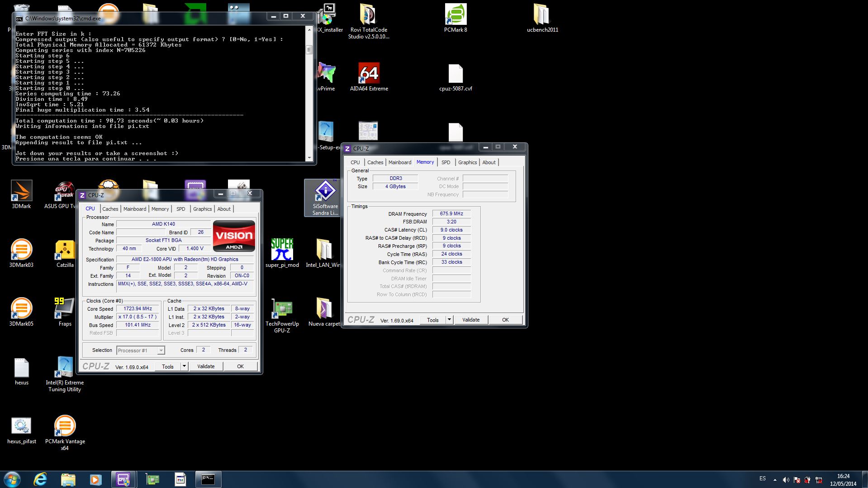The width and height of the screenshot is (868, 488).
Task: Switch to cmd.exe taskbar button
Action: [x=208, y=479]
